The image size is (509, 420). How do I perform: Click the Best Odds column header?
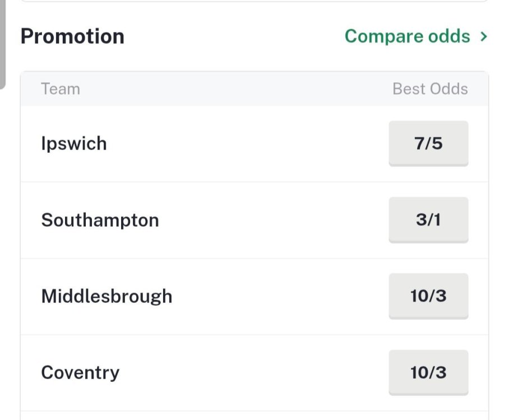click(x=430, y=89)
